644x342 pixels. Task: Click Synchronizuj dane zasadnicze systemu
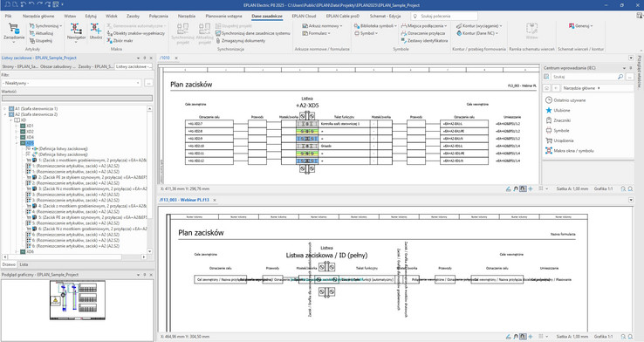[x=252, y=33]
